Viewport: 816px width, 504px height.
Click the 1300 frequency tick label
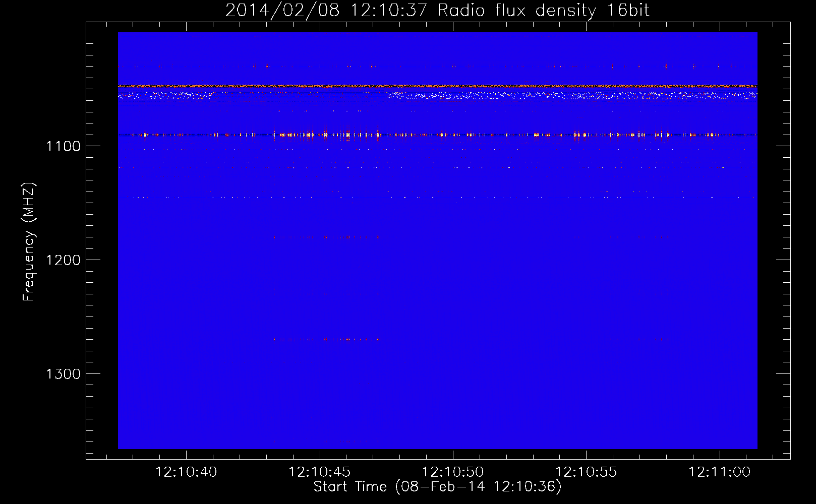tap(63, 374)
